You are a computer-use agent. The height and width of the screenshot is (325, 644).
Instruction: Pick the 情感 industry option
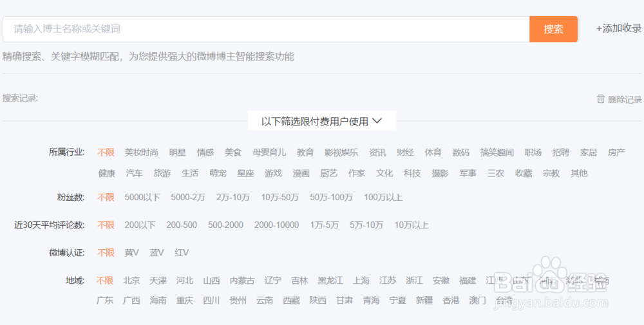(205, 153)
